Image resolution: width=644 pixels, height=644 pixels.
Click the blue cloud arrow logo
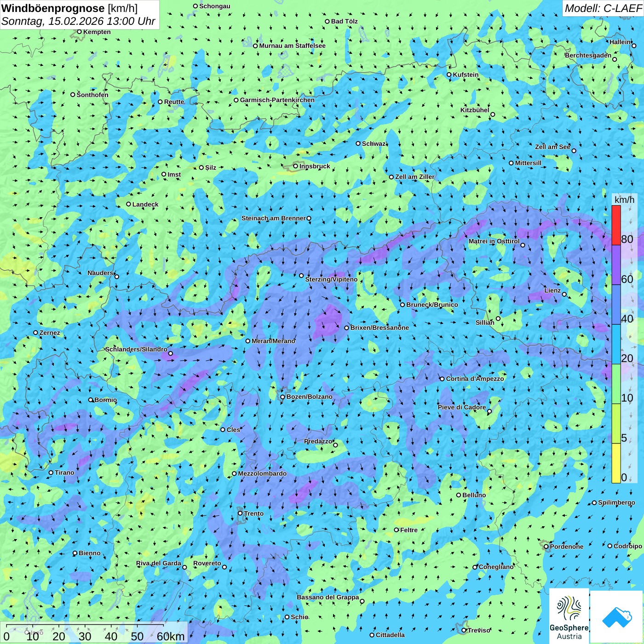point(616,617)
